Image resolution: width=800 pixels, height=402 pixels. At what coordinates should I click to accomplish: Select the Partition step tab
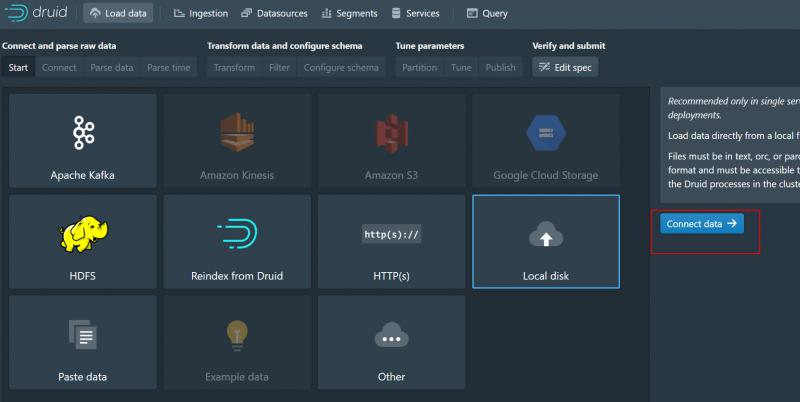point(419,67)
